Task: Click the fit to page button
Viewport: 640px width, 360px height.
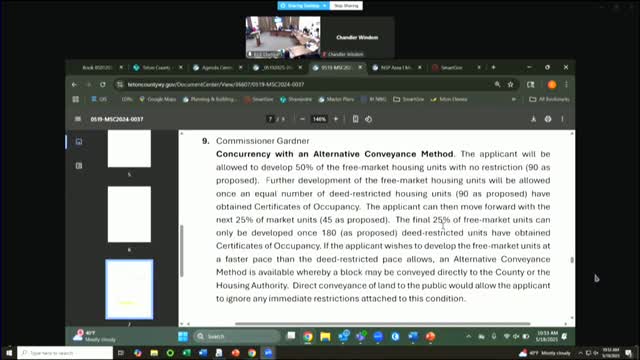Action: tap(356, 119)
